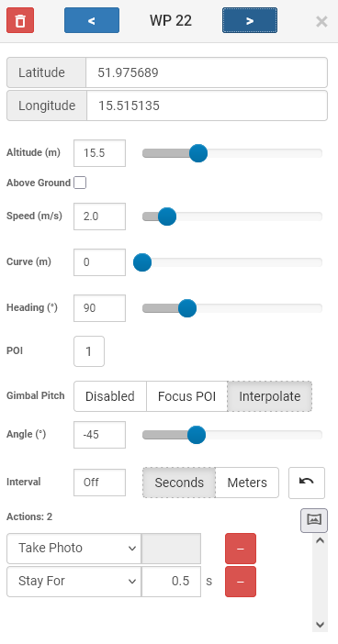
Task: Delete waypoint with the red trash icon
Action: (20, 20)
